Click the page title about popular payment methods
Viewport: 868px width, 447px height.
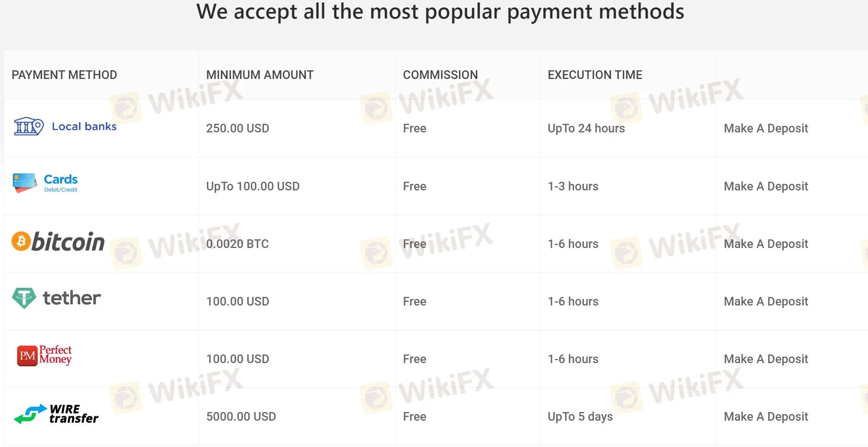441,12
